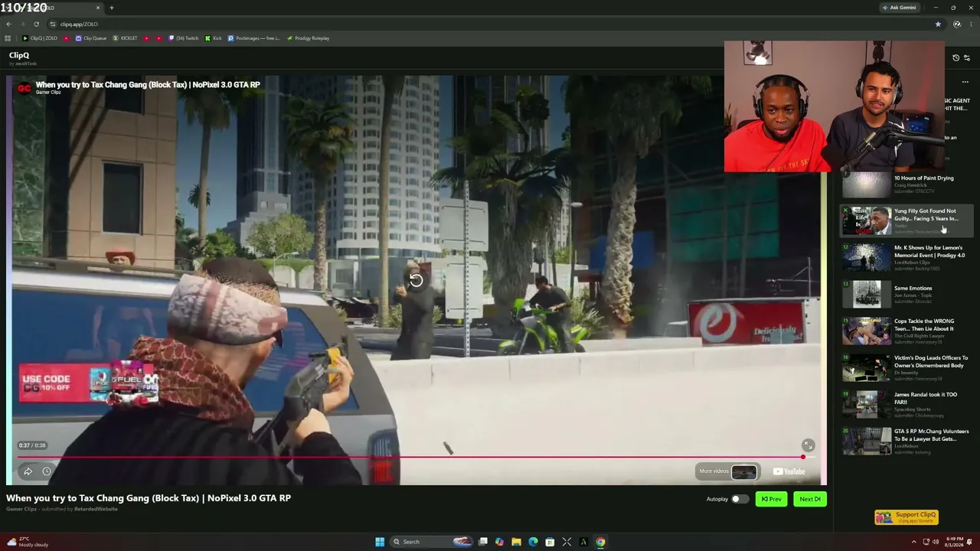Viewport: 980px width, 551px height.
Task: Go to the previous clip with Prev
Action: coord(771,499)
